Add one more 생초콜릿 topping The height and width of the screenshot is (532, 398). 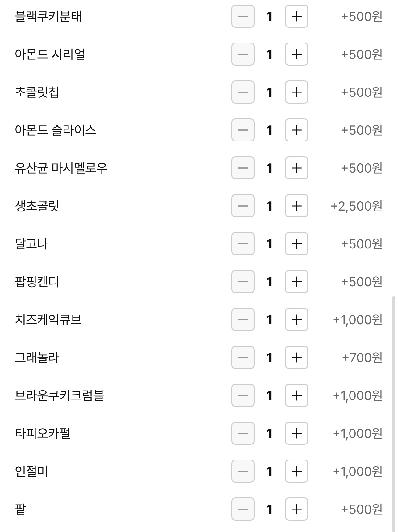pyautogui.click(x=296, y=206)
